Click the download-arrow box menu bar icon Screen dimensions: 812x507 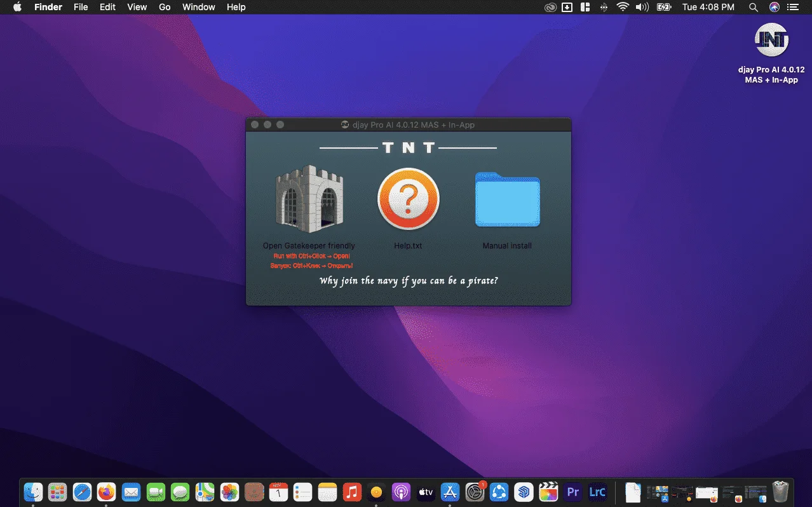567,7
